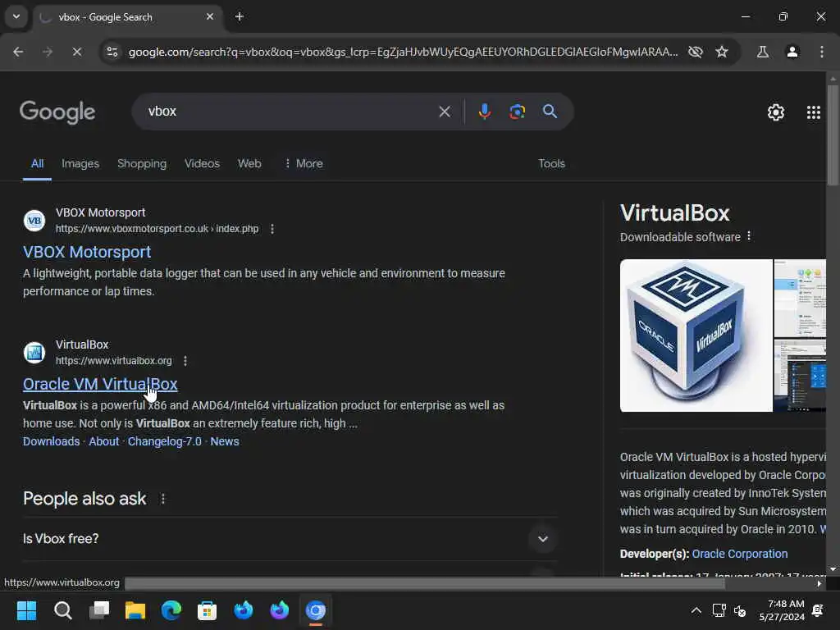Viewport: 840px width, 630px height.
Task: Open search Tools
Action: click(x=552, y=163)
